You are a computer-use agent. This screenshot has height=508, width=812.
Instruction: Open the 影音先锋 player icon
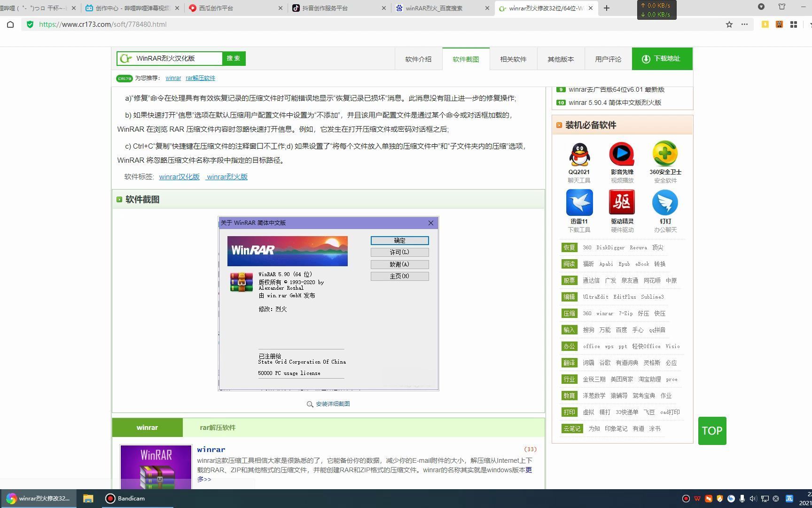622,154
